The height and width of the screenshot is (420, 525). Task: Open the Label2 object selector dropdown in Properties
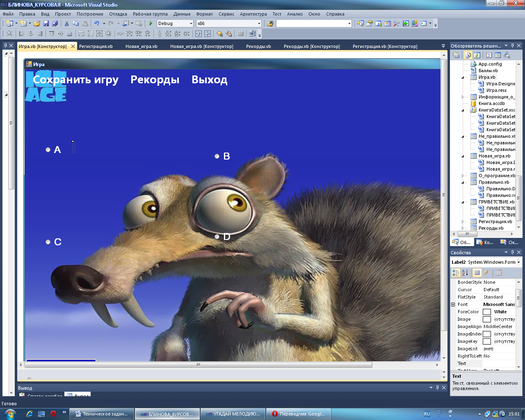click(x=519, y=262)
